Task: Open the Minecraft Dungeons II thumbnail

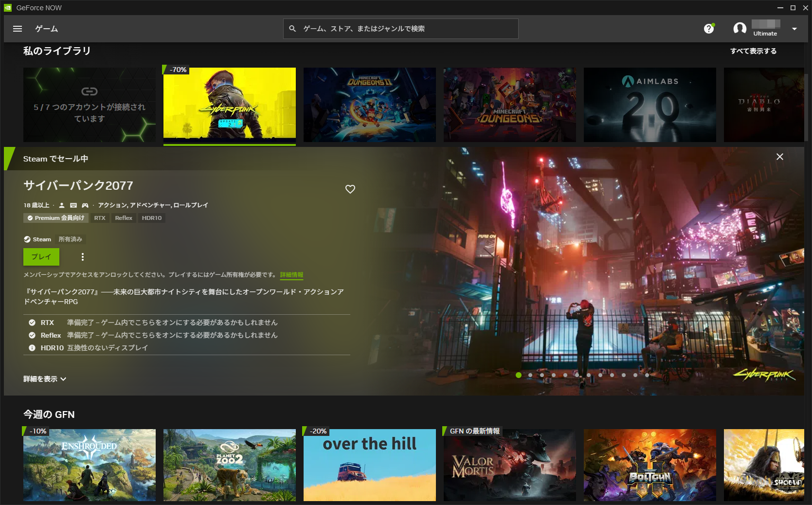Action: 370,105
